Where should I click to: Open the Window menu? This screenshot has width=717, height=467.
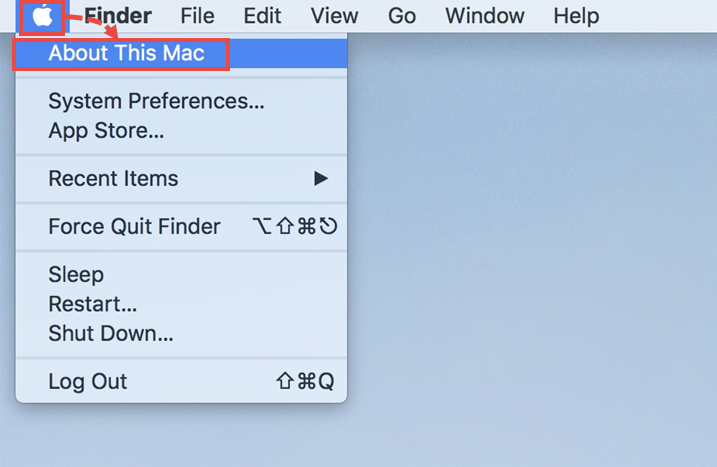click(x=485, y=16)
